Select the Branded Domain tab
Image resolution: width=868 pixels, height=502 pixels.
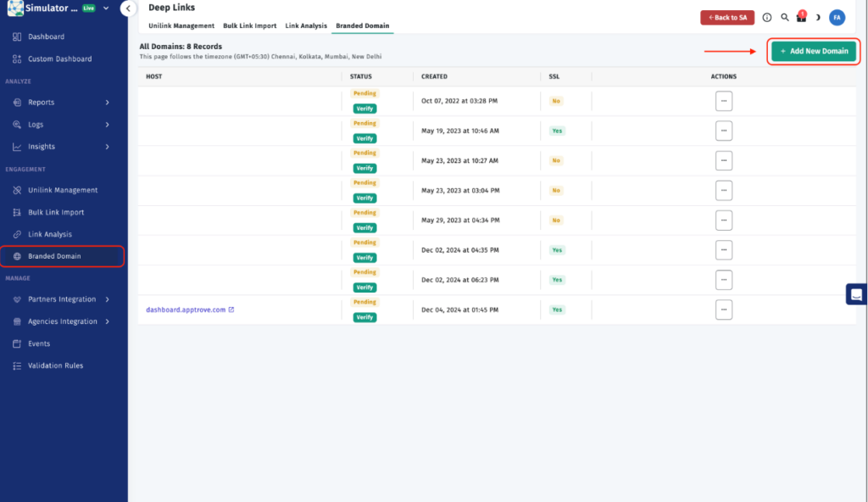tap(363, 26)
